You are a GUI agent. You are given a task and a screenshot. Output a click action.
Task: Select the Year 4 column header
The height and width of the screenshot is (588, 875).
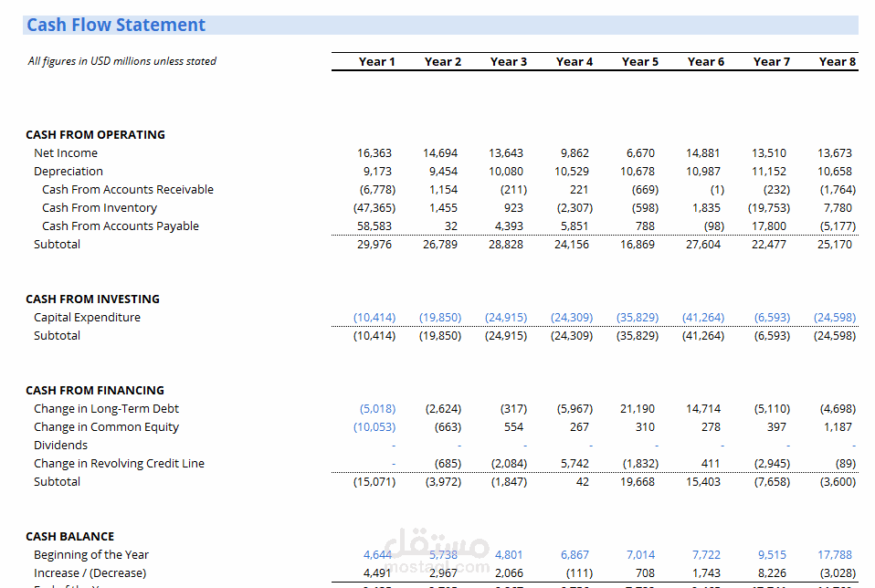(575, 62)
